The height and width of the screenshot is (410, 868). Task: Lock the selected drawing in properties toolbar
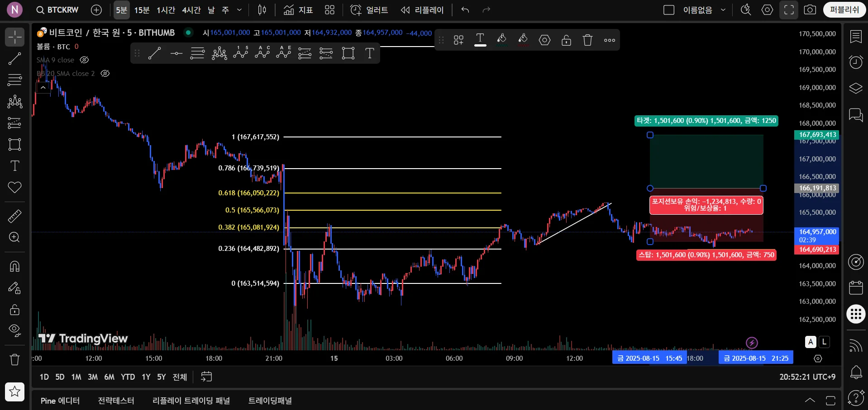pos(566,40)
